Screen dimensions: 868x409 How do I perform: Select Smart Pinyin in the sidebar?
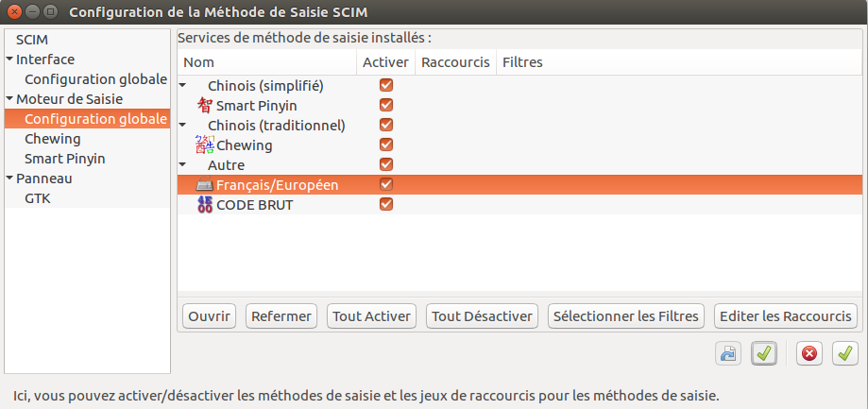[65, 159]
